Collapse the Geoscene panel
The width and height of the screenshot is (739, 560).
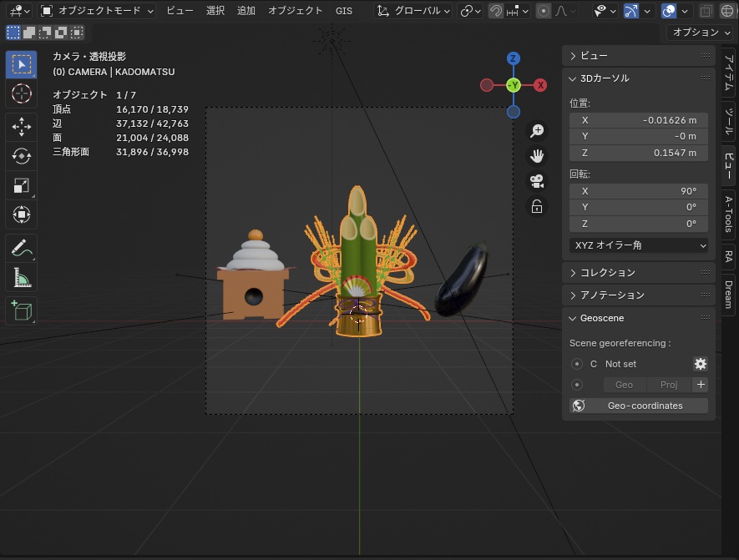639,318
